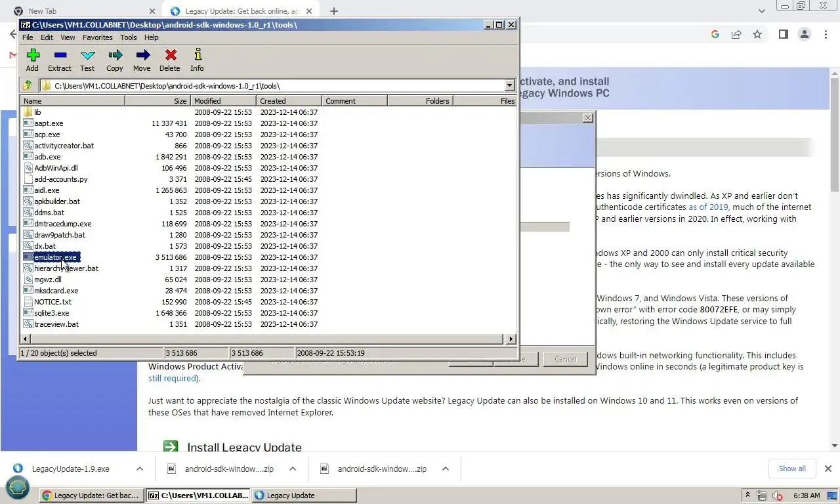Open the Favorites menu in 7-Zip
The width and height of the screenshot is (840, 504).
pyautogui.click(x=97, y=37)
